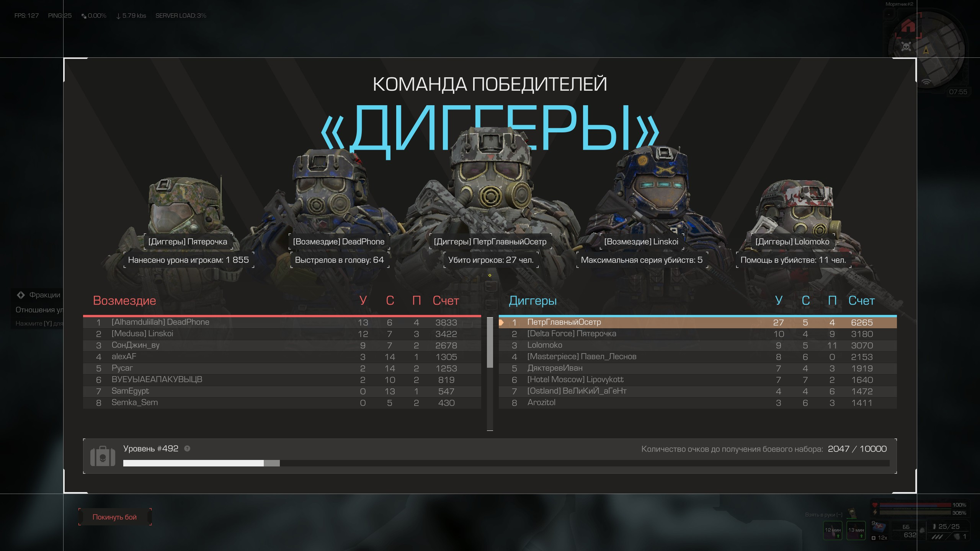Screen dimensions: 980x551
Task: Click the [Диггеры] ПетрГлавныйОсетр player card label
Action: click(490, 242)
